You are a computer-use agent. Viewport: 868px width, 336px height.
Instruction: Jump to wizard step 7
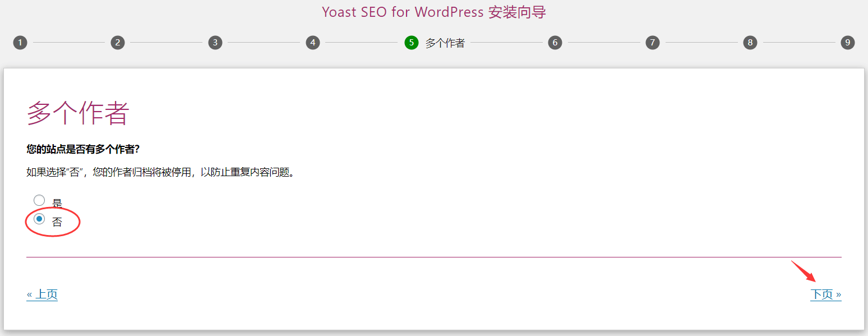coord(653,43)
